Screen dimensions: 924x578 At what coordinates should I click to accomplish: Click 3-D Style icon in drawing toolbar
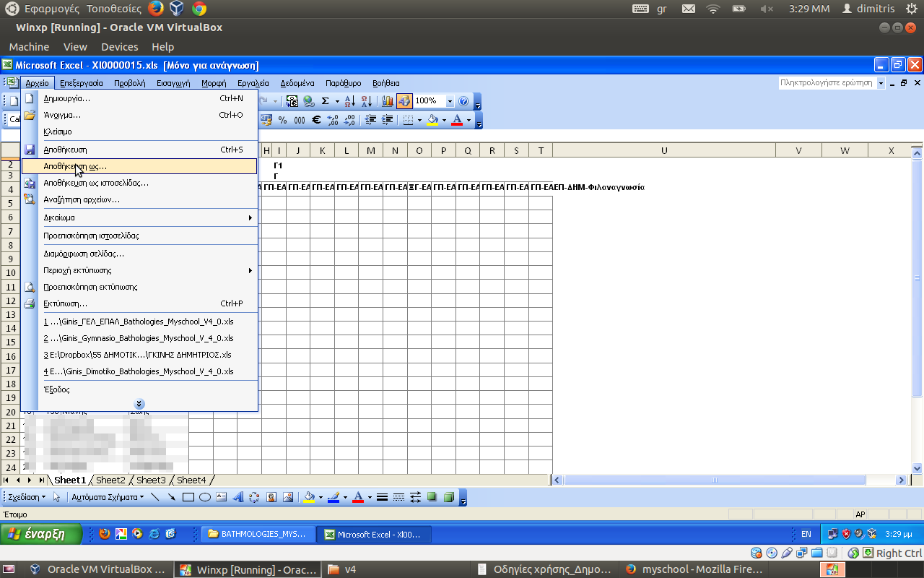pos(449,497)
